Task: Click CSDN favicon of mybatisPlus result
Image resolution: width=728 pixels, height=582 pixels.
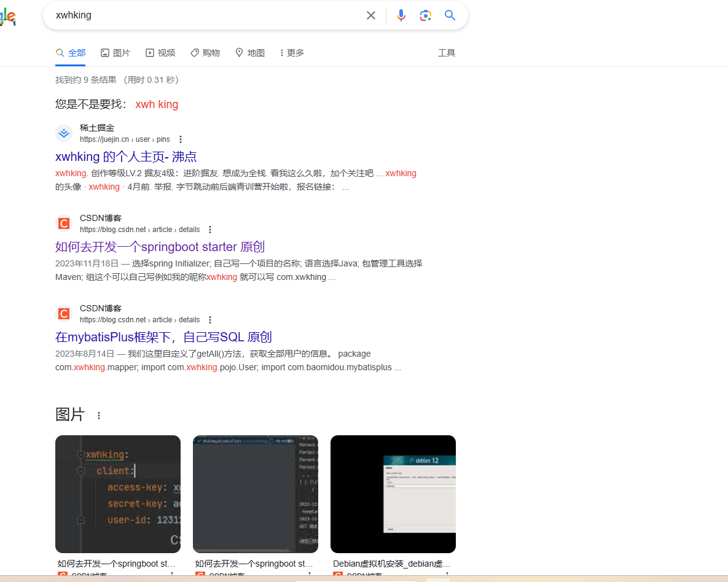Action: [x=64, y=314]
